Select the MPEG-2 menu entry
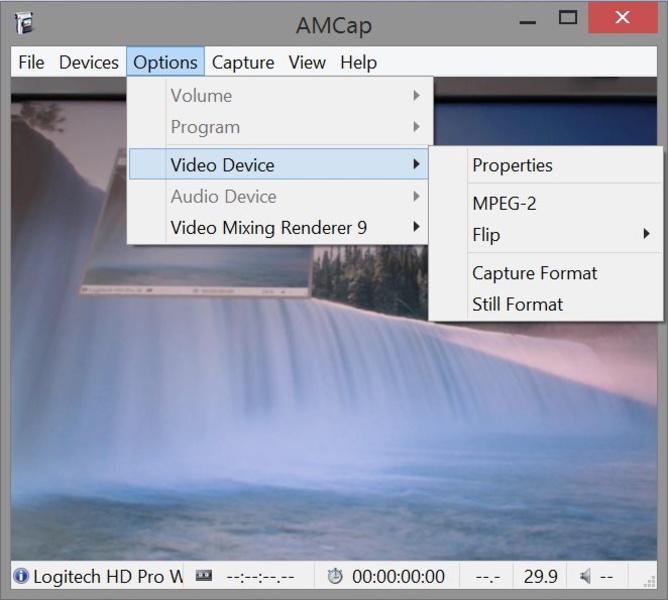Image resolution: width=668 pixels, height=600 pixels. [x=504, y=204]
